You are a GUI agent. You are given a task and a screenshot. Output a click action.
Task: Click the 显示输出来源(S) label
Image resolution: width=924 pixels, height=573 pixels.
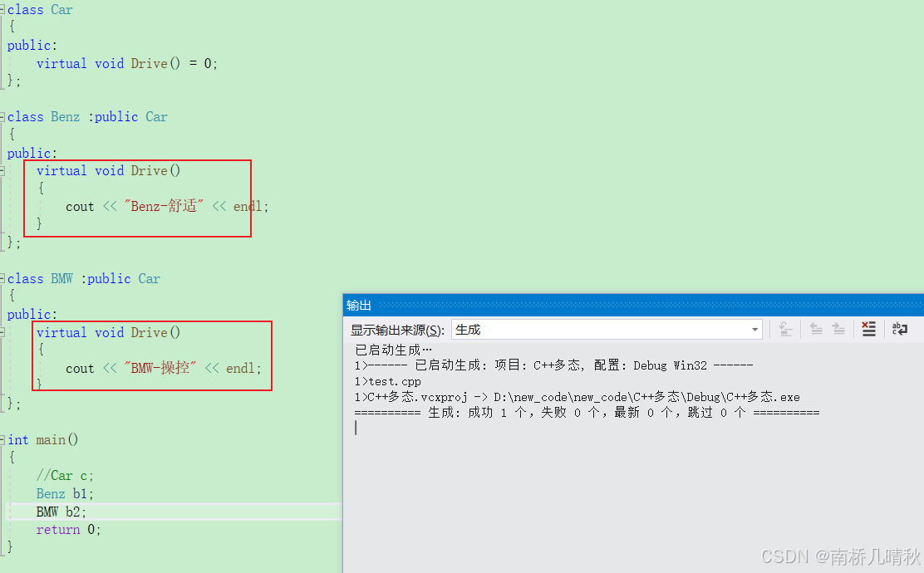tap(397, 331)
